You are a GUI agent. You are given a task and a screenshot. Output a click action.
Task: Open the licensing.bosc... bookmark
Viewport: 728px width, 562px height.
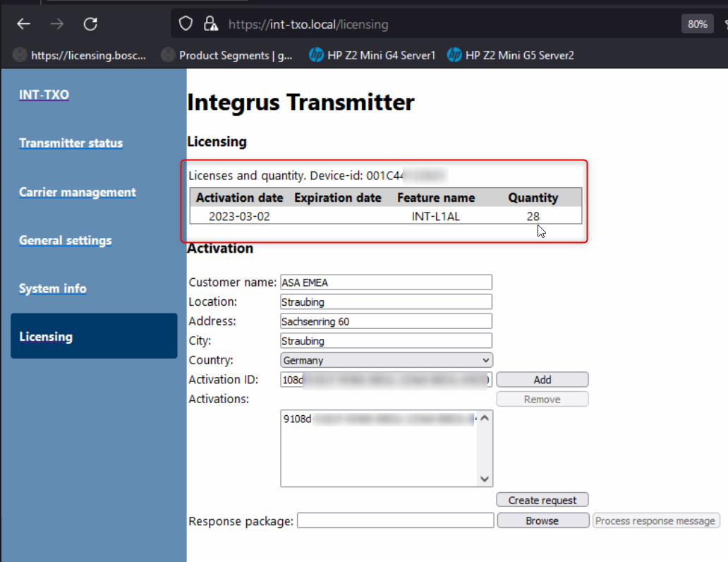[x=80, y=55]
